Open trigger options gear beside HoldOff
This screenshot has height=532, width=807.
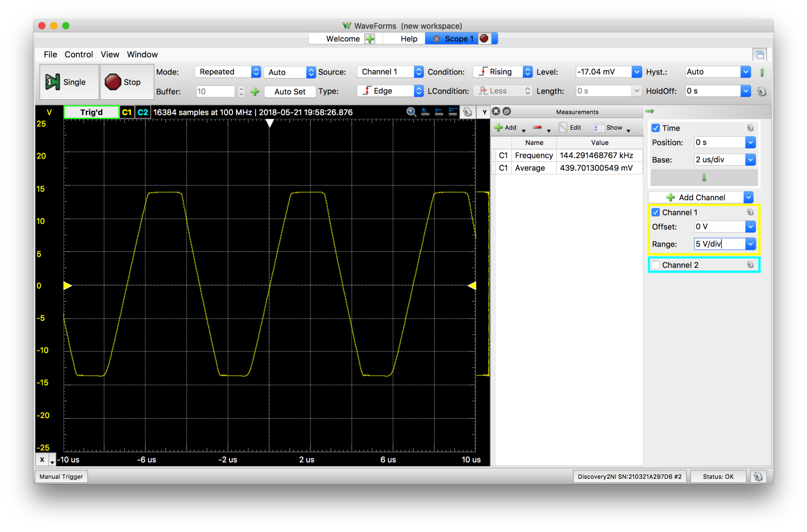[762, 92]
